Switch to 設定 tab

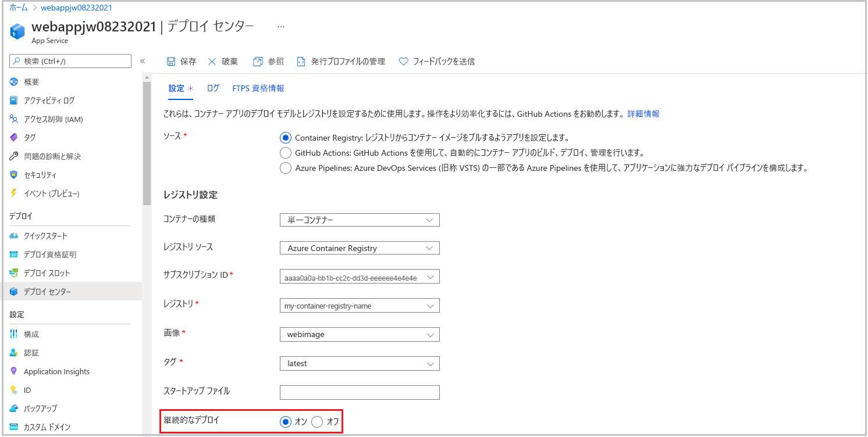[180, 88]
